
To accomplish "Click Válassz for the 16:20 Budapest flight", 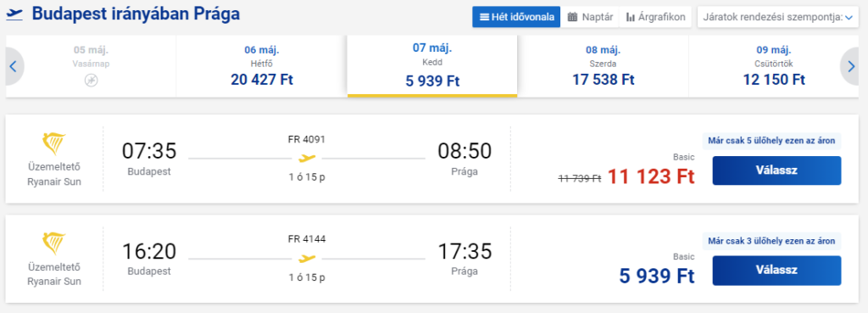I will (776, 271).
